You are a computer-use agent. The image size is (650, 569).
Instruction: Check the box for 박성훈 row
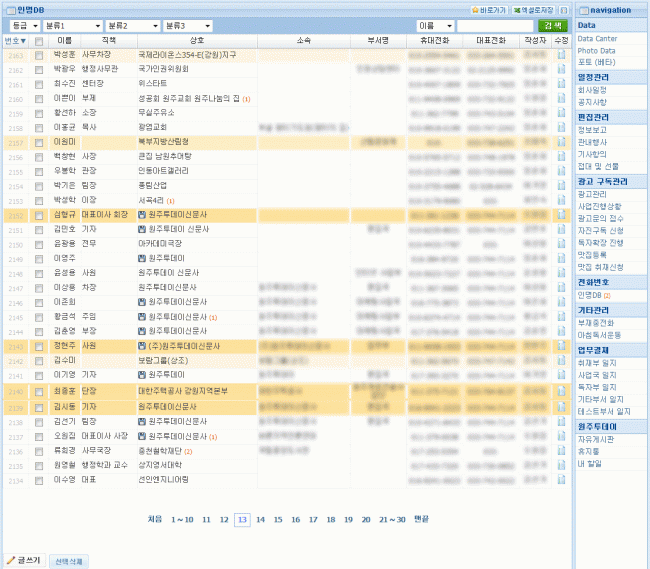tap(39, 56)
